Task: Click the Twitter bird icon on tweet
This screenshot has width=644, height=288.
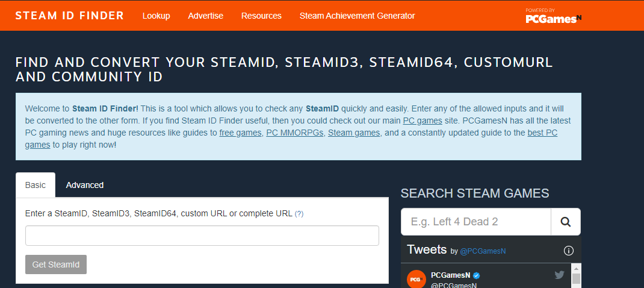Action: [x=559, y=275]
